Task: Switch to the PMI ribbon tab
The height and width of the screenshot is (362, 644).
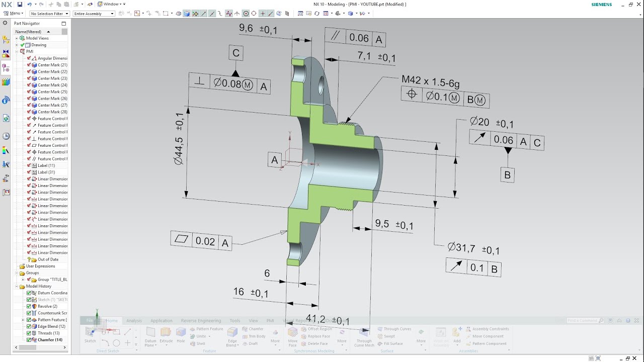Action: [x=270, y=320]
